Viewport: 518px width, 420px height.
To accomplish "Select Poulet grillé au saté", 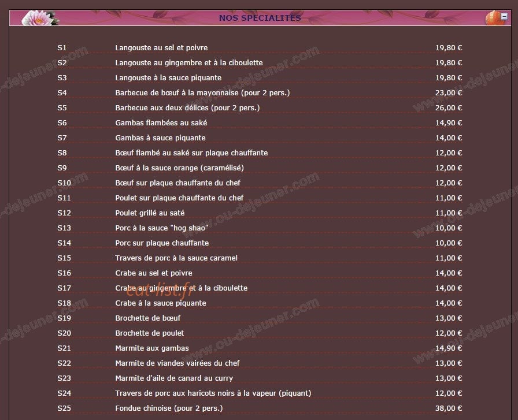I will (x=150, y=213).
